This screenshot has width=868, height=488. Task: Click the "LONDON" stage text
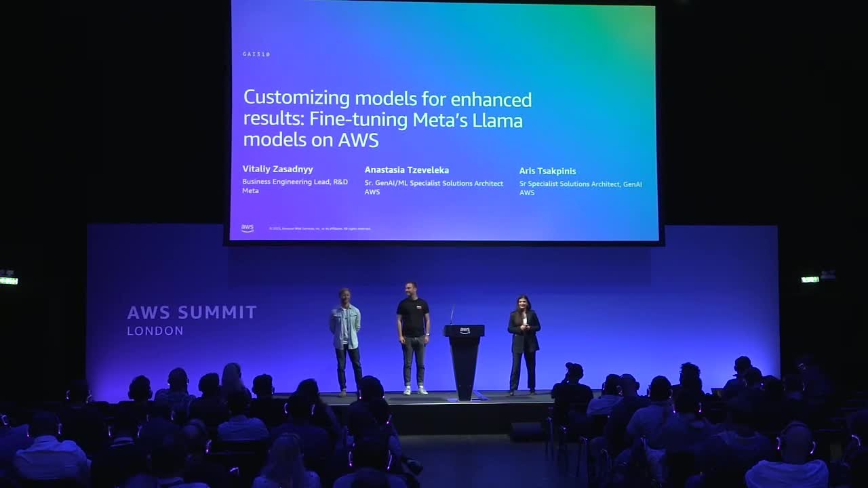coord(155,331)
